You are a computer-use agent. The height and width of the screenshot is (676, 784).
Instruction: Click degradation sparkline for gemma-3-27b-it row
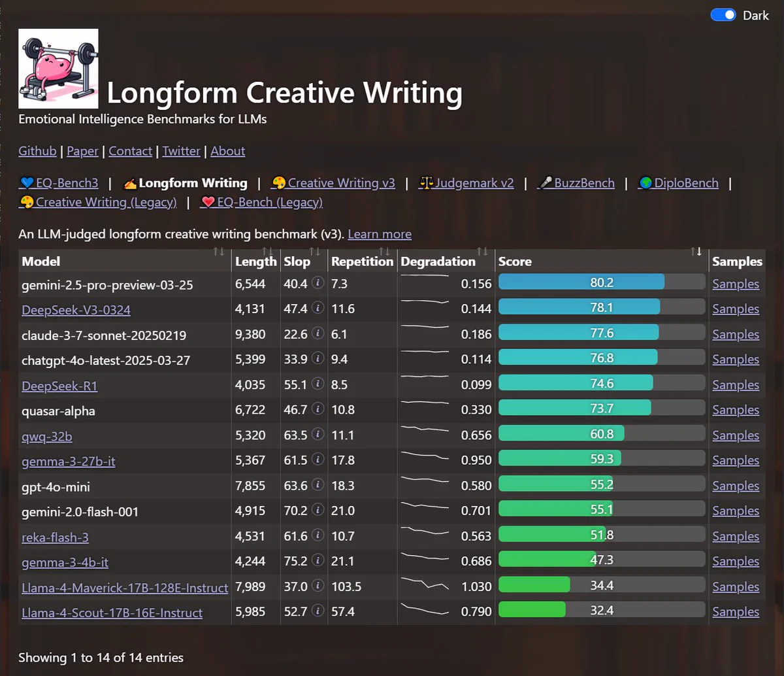[425, 454]
